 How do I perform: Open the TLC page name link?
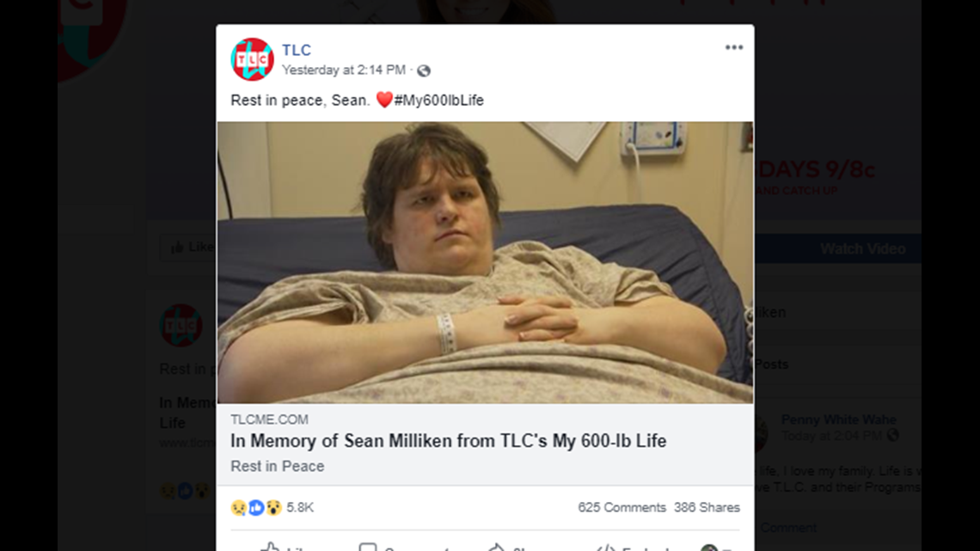point(297,50)
